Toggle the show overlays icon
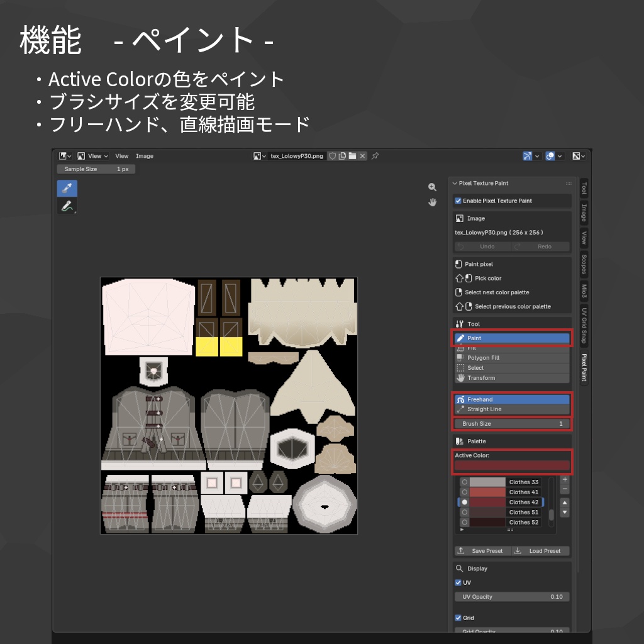 (550, 156)
